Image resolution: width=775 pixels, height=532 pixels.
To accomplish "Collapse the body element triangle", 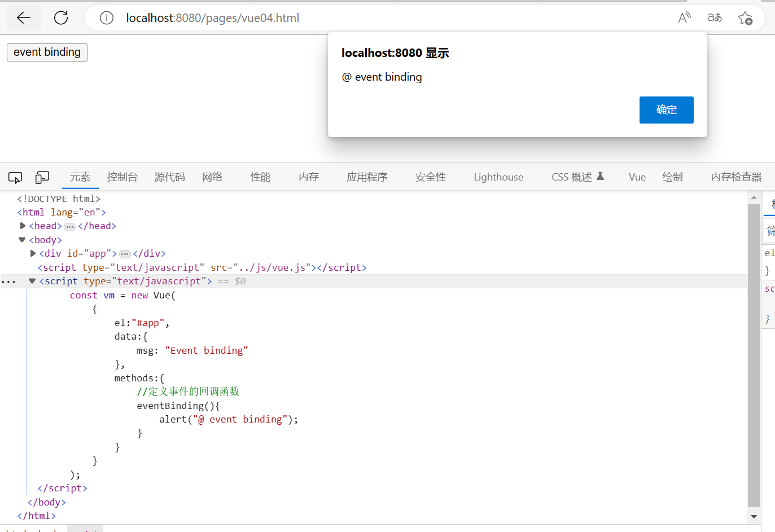I will pyautogui.click(x=22, y=240).
